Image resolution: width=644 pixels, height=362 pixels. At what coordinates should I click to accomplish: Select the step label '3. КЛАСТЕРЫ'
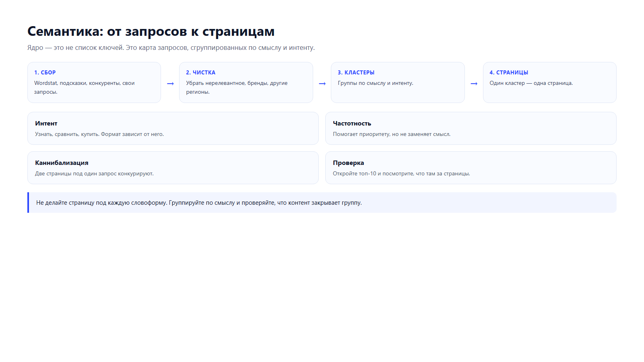(x=356, y=72)
